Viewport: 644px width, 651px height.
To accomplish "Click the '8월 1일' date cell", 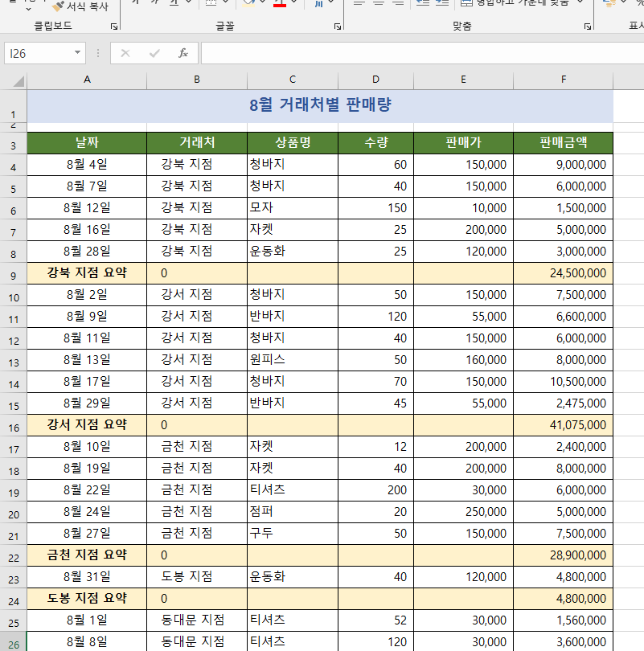I will [x=87, y=620].
